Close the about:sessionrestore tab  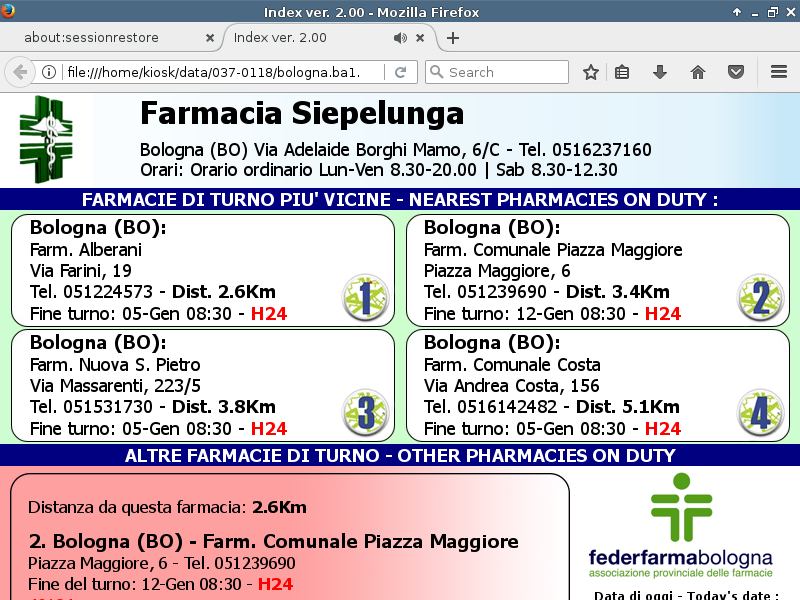pos(210,38)
